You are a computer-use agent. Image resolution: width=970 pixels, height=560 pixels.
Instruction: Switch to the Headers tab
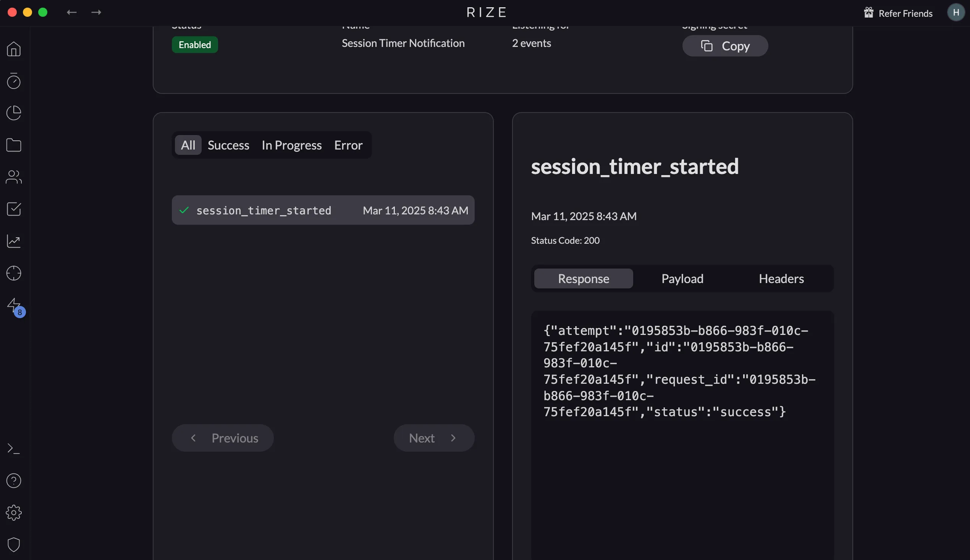[781, 278]
